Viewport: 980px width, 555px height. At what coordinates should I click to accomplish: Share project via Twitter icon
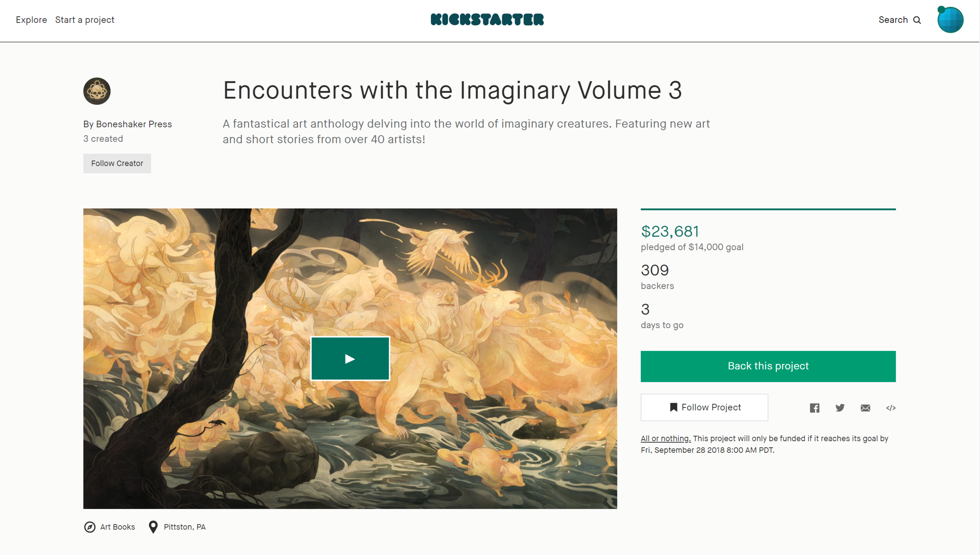840,408
